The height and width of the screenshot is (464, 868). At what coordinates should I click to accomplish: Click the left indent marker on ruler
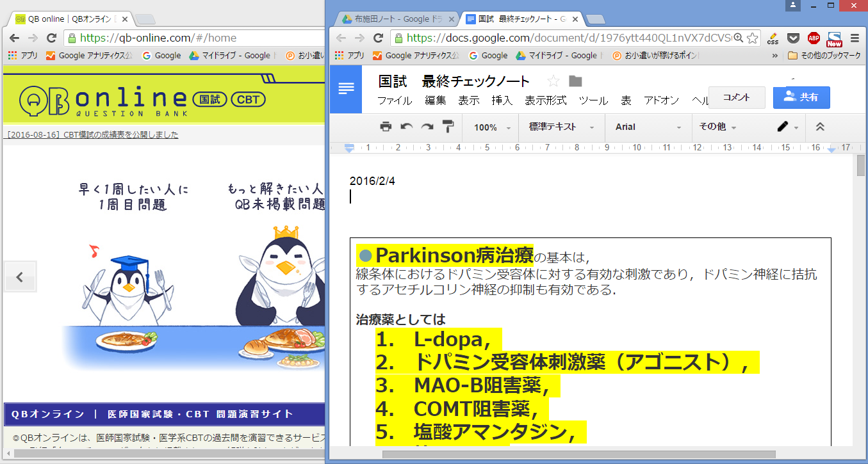[349, 148]
